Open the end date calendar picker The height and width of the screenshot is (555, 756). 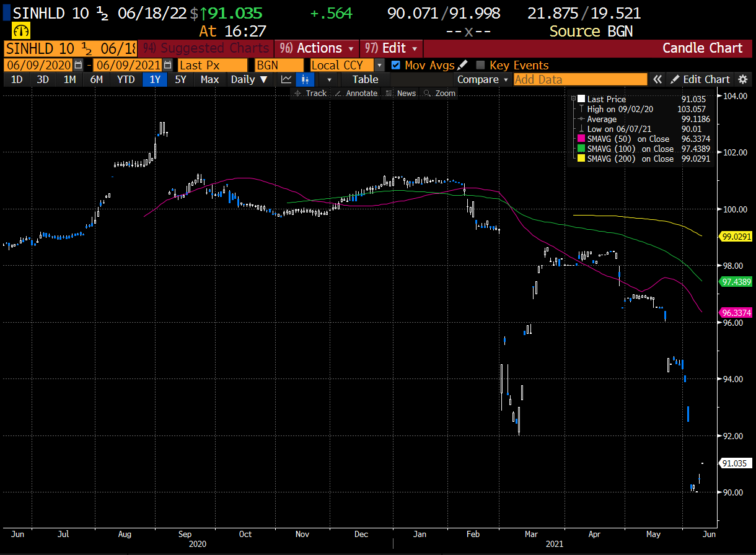point(167,65)
